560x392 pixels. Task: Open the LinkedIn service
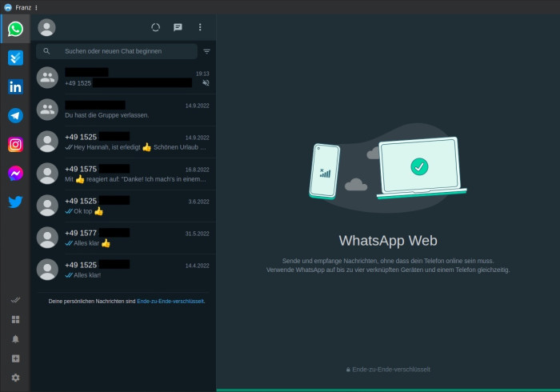point(15,86)
